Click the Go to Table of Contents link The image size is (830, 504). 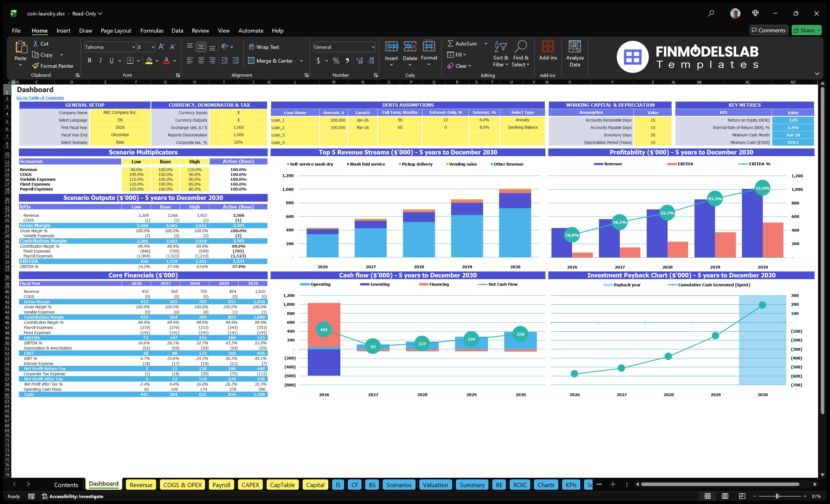pos(40,98)
